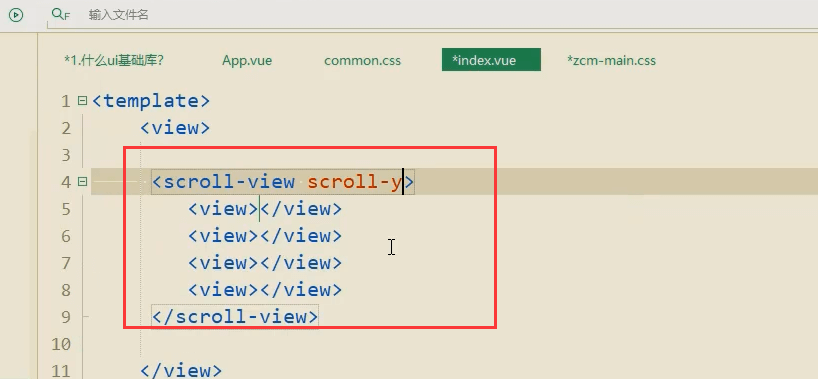The width and height of the screenshot is (818, 379).
Task: Click the <view></view> code on line 6
Action: pyautogui.click(x=265, y=236)
